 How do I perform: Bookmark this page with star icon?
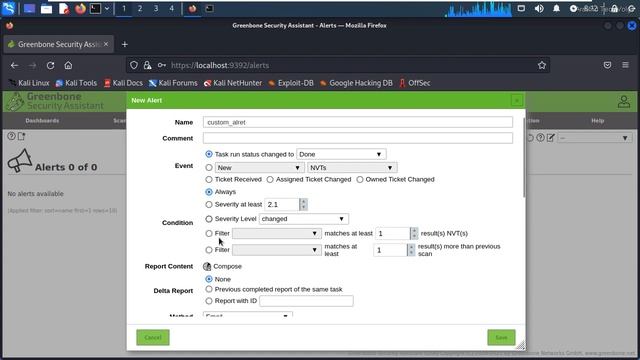542,65
